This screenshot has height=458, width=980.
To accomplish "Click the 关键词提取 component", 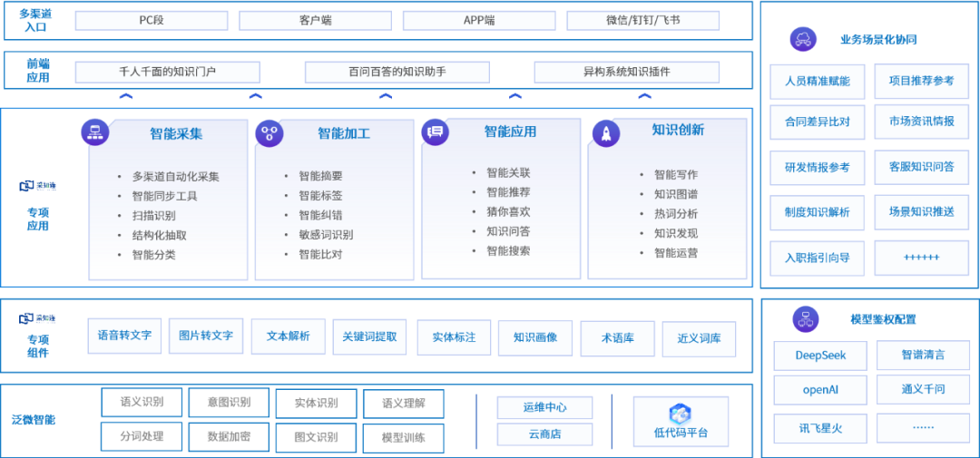I will 369,336.
